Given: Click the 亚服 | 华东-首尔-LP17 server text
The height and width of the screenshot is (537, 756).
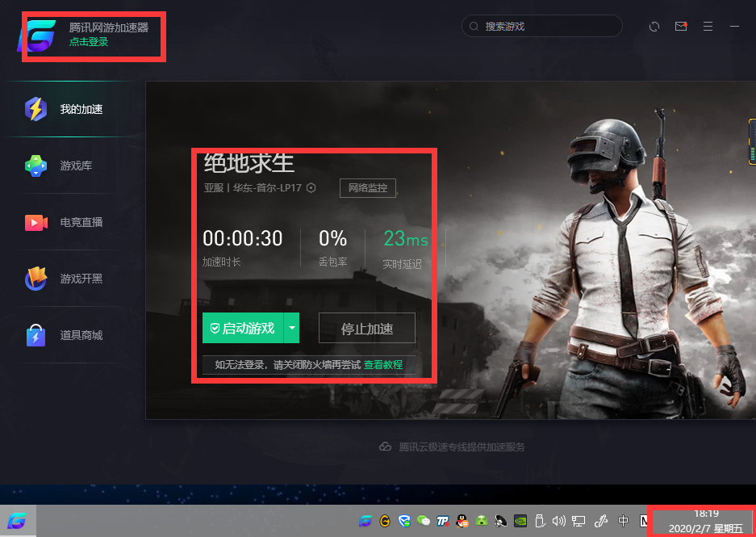Looking at the screenshot, I should 253,187.
